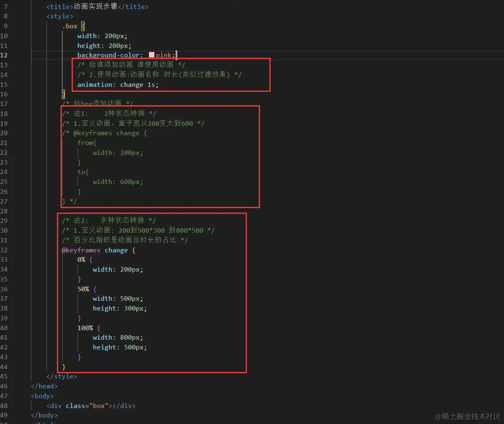The image size is (504, 424).
Task: Click the comment 法1: 2种状态转换
Action: [109, 113]
